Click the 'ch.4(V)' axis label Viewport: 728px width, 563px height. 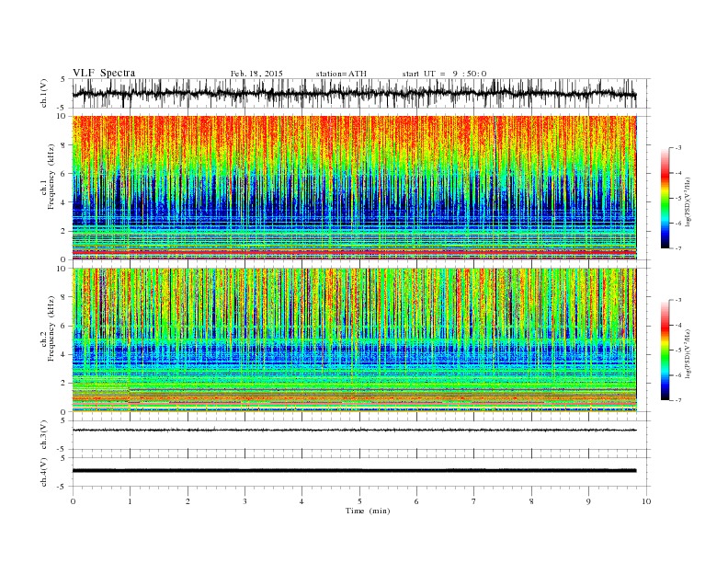tap(44, 472)
